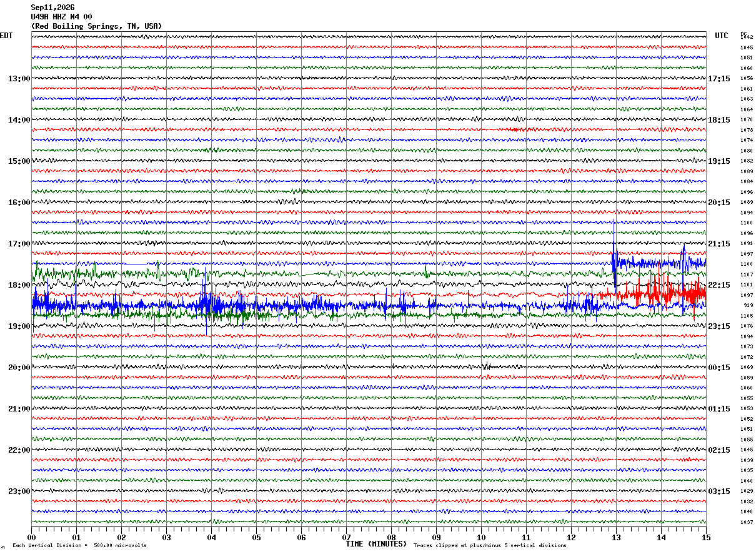Click the TIME (MINUTES) axis label
The image size is (756, 554).
[376, 544]
